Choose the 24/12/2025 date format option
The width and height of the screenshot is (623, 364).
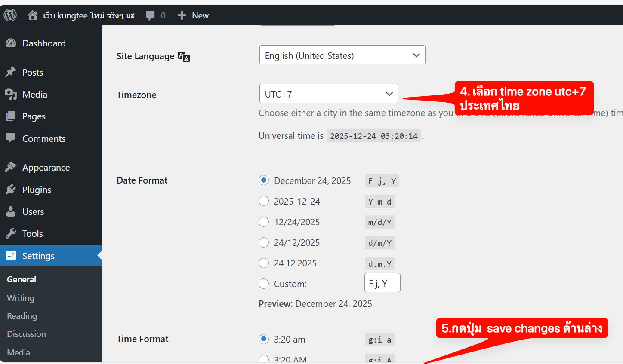tap(264, 242)
